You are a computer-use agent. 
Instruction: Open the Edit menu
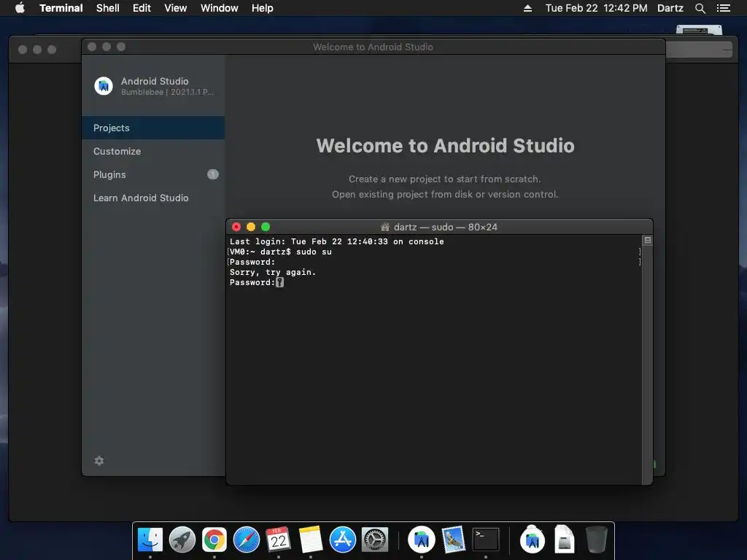(142, 8)
